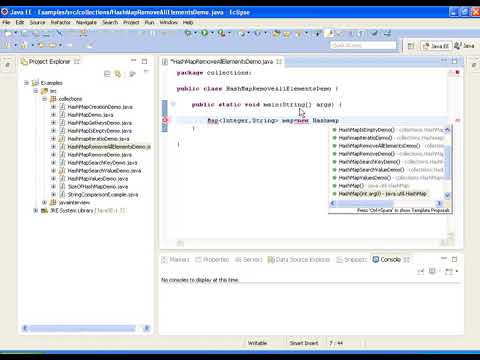The image size is (480, 360).
Task: Open the Refactor menu
Action: click(x=61, y=22)
